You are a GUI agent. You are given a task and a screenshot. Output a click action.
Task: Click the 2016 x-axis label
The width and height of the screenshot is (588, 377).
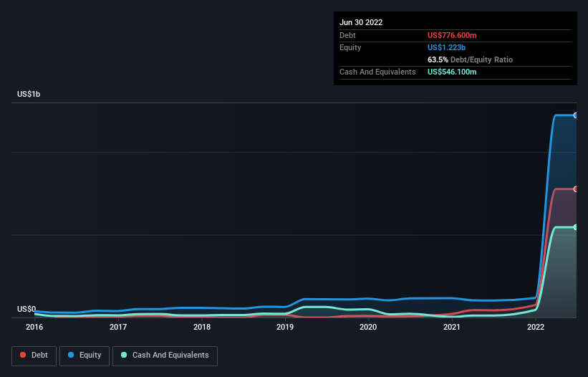(34, 327)
